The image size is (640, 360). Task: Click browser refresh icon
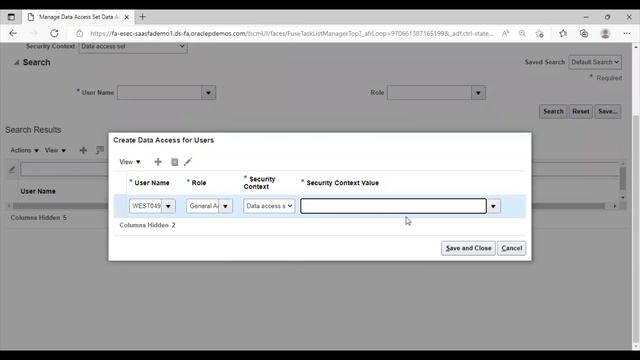click(x=54, y=33)
